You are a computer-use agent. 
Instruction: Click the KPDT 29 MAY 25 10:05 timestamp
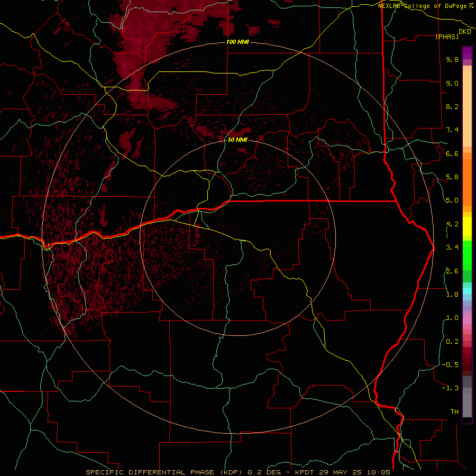(x=343, y=472)
